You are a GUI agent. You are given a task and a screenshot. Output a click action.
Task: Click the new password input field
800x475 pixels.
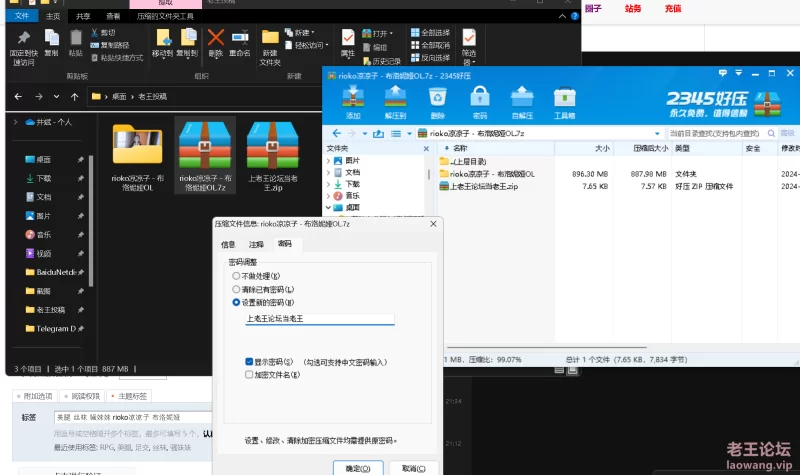click(320, 318)
